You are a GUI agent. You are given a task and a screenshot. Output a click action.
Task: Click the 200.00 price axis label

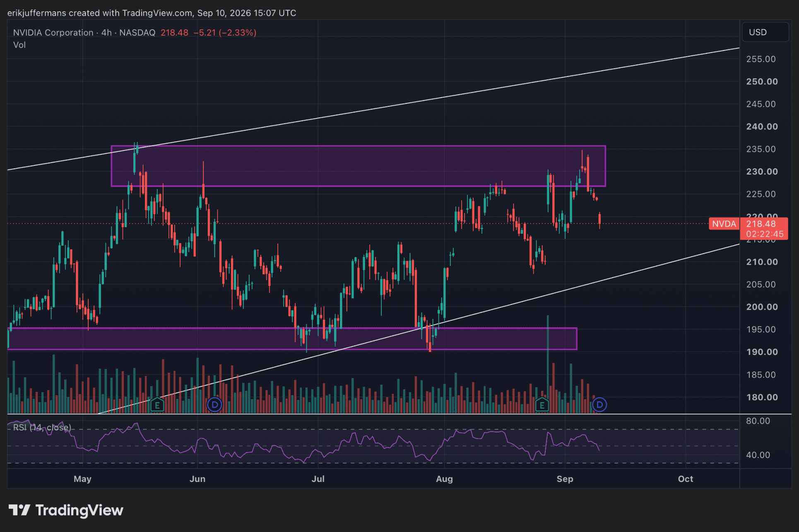click(x=762, y=307)
